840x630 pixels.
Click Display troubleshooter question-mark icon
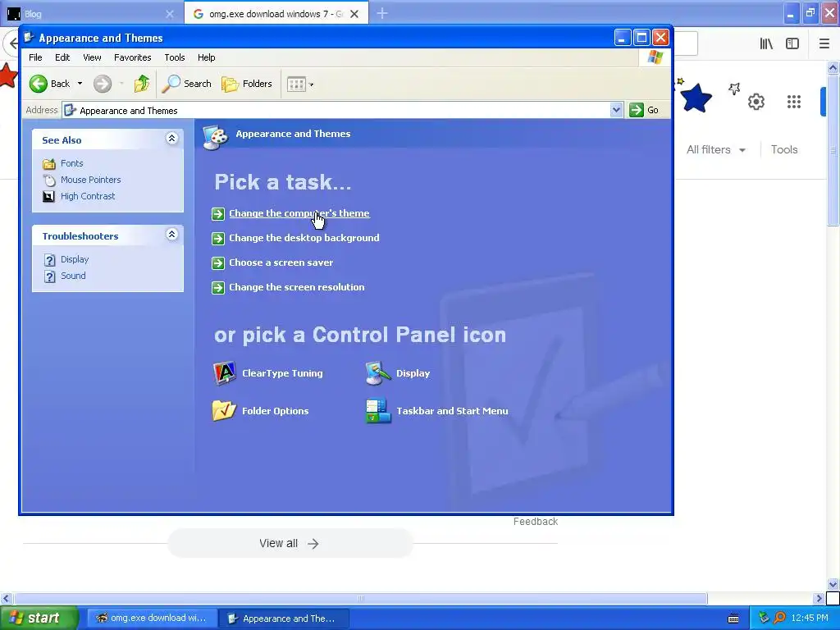click(x=50, y=260)
